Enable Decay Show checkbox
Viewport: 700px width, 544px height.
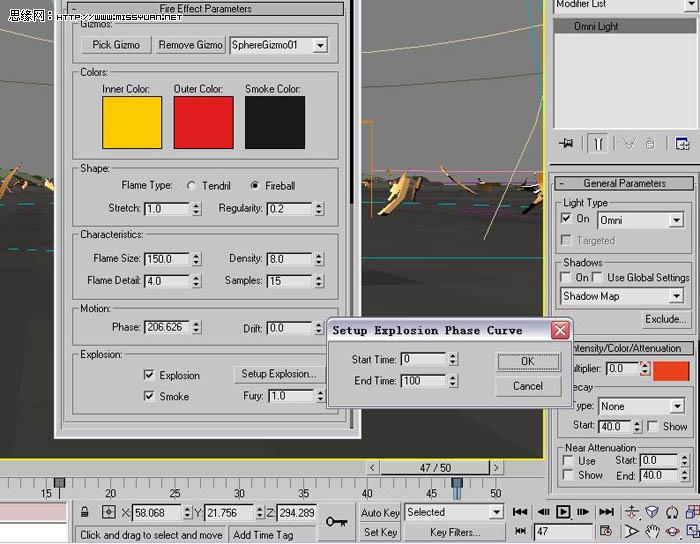(652, 426)
